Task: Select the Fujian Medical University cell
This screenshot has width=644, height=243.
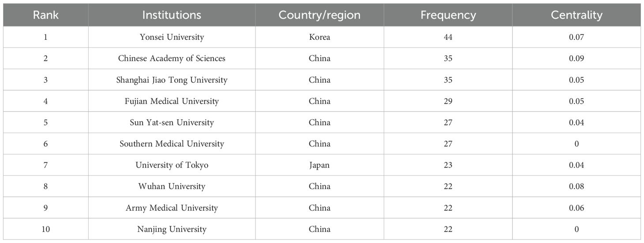Action: (x=172, y=101)
